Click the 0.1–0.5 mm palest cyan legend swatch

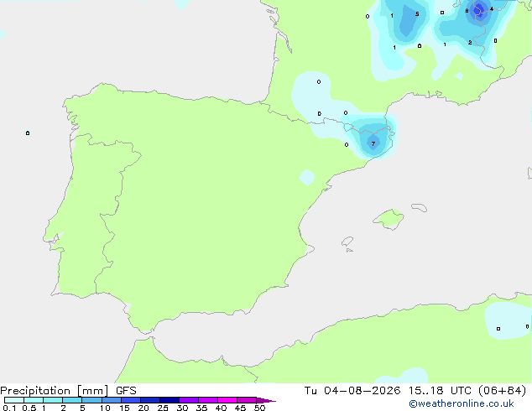pos(14,400)
